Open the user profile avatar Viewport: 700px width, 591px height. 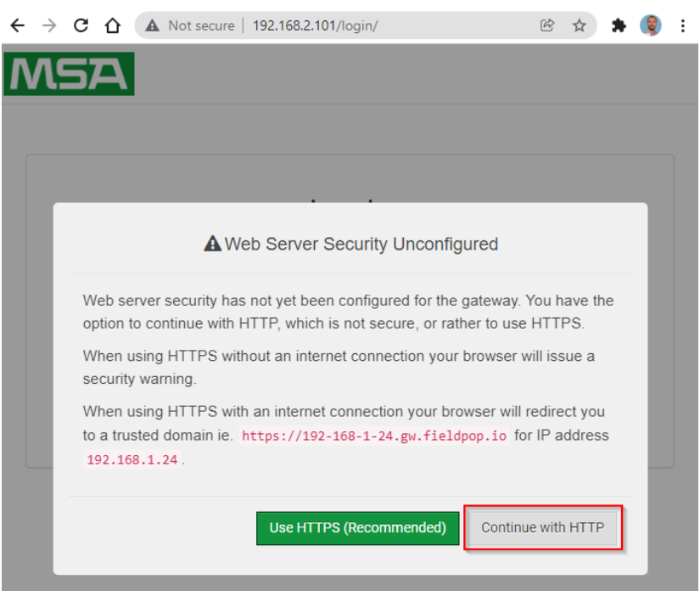pos(651,25)
